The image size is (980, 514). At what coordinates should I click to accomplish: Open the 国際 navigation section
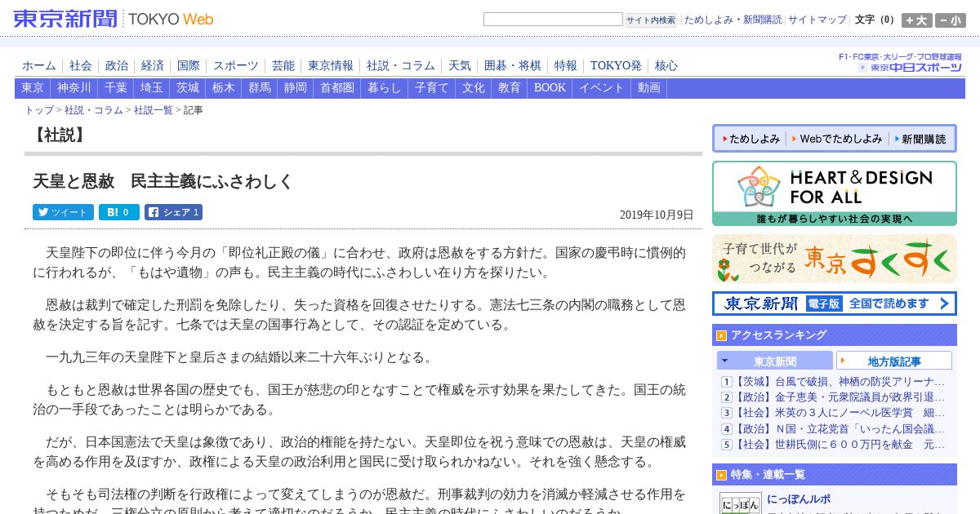[x=189, y=65]
